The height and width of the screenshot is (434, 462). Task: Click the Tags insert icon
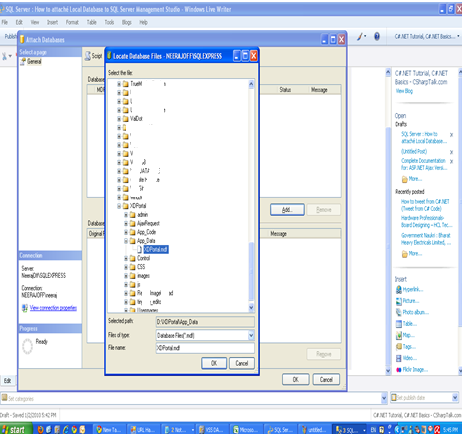399,347
